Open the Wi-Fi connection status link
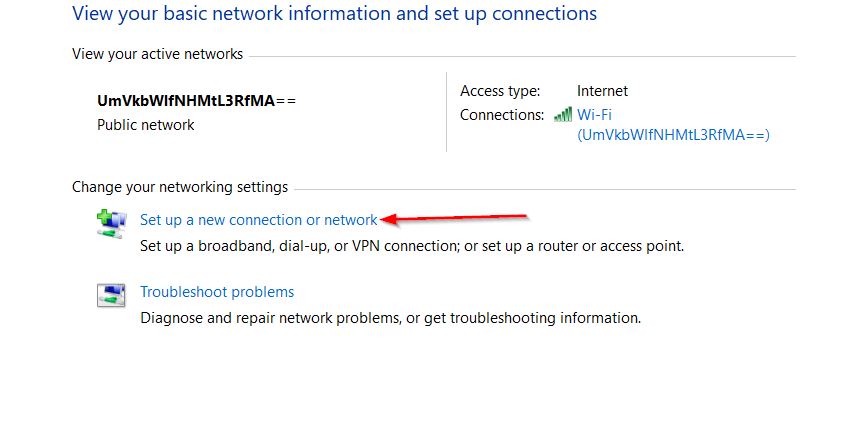The image size is (866, 436). [x=673, y=124]
